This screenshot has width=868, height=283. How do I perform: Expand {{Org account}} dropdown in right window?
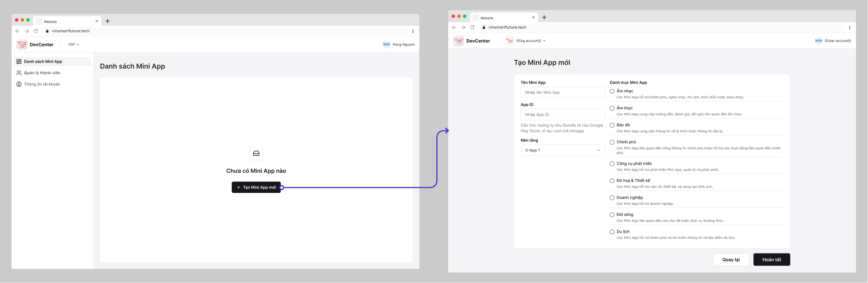pyautogui.click(x=531, y=41)
